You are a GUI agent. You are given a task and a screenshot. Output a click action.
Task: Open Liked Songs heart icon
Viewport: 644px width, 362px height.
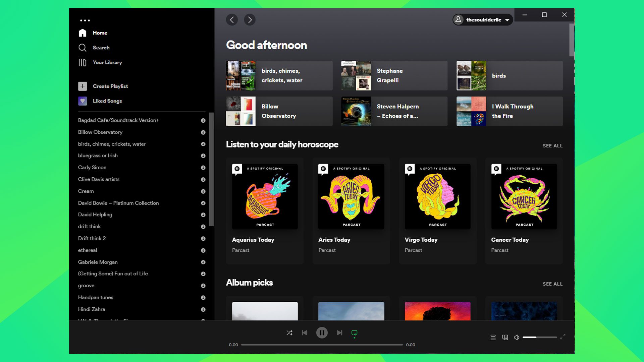pos(83,101)
